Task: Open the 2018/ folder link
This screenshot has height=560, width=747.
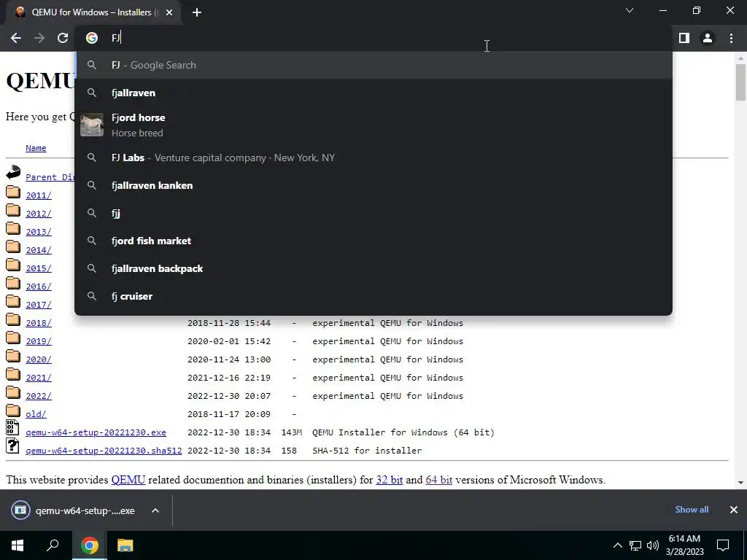Action: coord(38,323)
